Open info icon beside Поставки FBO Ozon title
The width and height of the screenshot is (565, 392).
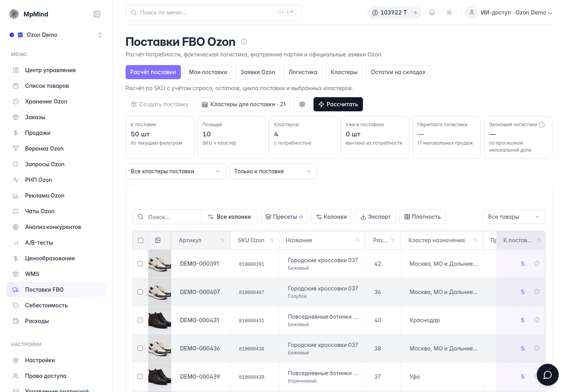(244, 42)
